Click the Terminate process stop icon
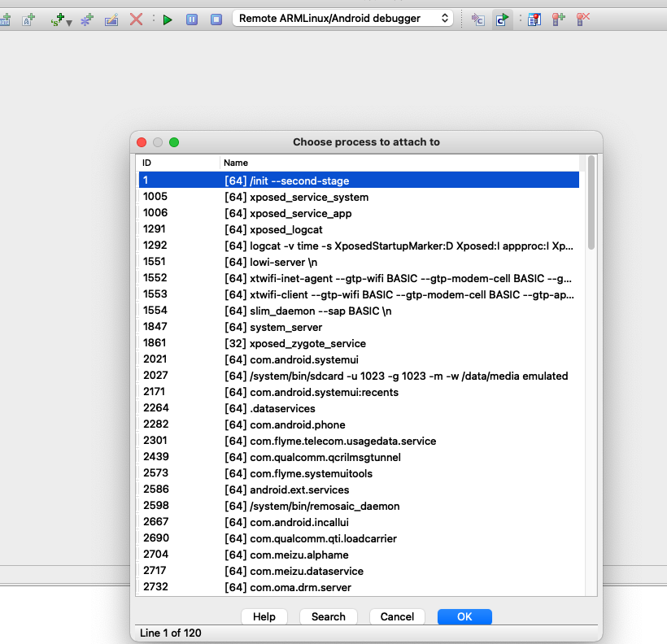 [216, 19]
